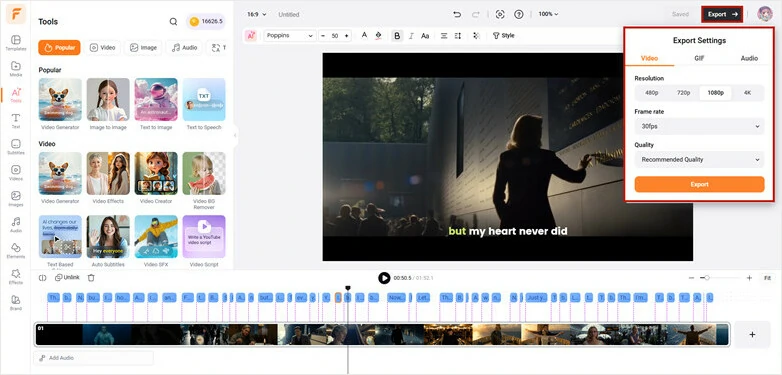The image size is (782, 375).
Task: Open the Images sidebar section
Action: 15,198
